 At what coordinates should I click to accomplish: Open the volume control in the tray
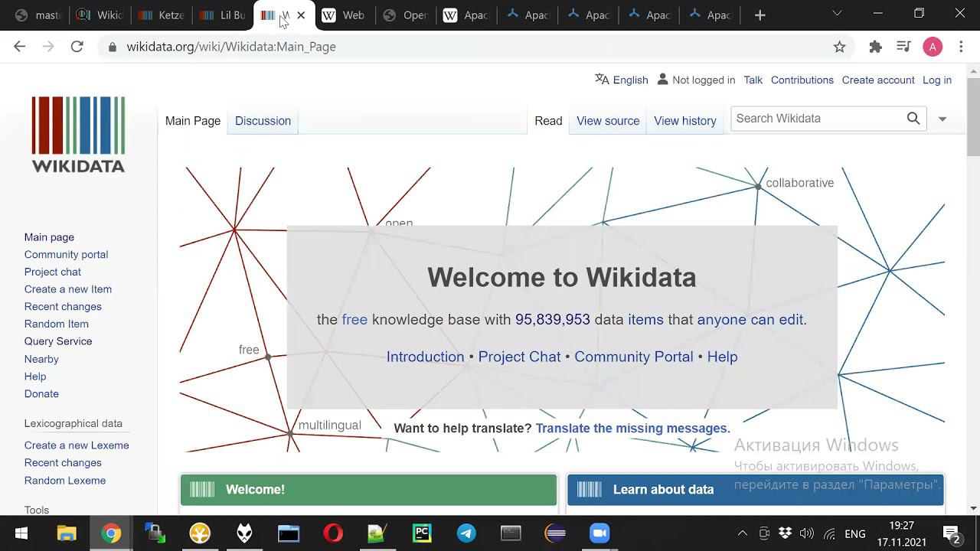tap(806, 533)
